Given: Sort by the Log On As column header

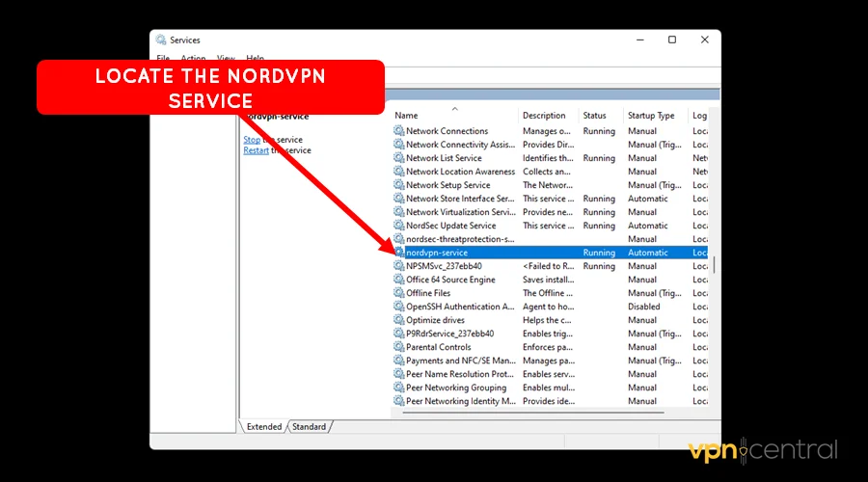Looking at the screenshot, I should click(698, 115).
